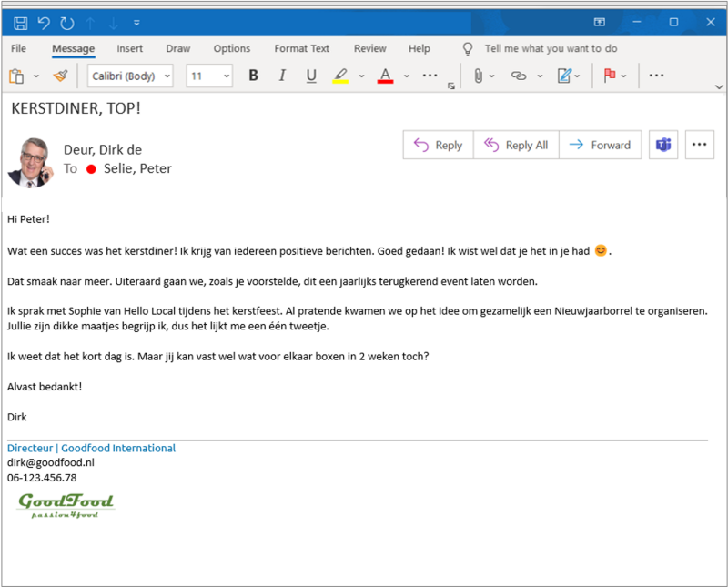Click the Alvast bedankt! line

coord(45,387)
